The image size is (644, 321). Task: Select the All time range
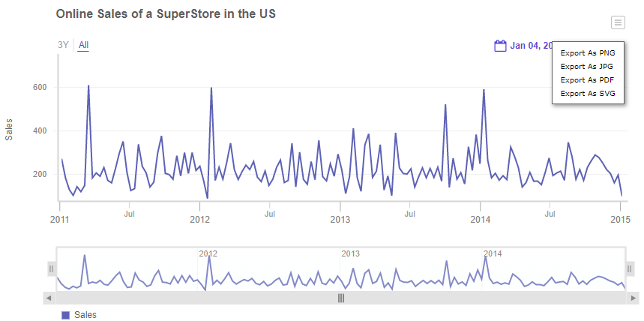(83, 45)
